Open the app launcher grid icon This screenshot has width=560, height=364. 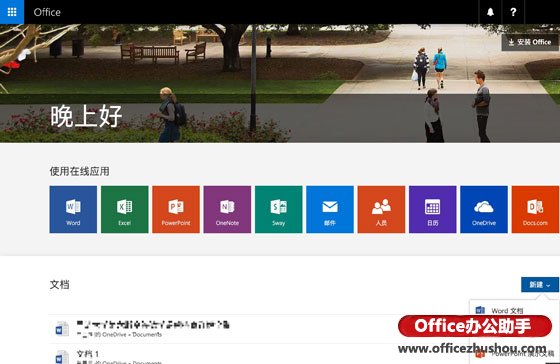[12, 12]
